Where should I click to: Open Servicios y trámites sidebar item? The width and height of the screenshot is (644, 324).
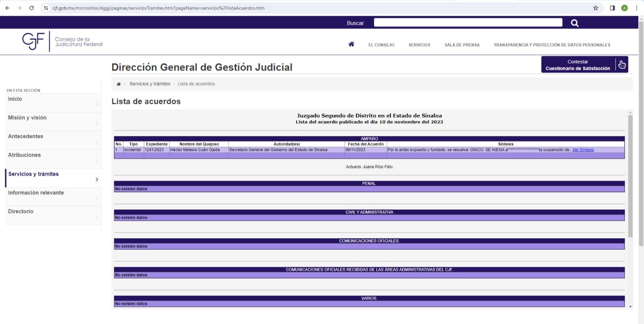point(54,178)
